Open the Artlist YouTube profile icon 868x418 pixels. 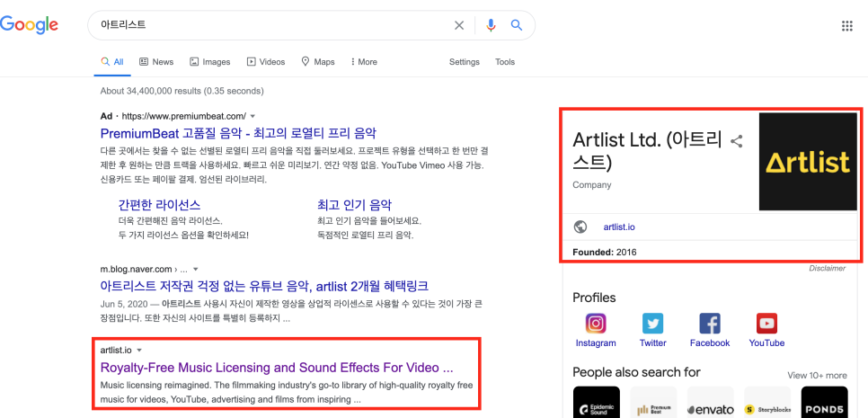tap(766, 324)
